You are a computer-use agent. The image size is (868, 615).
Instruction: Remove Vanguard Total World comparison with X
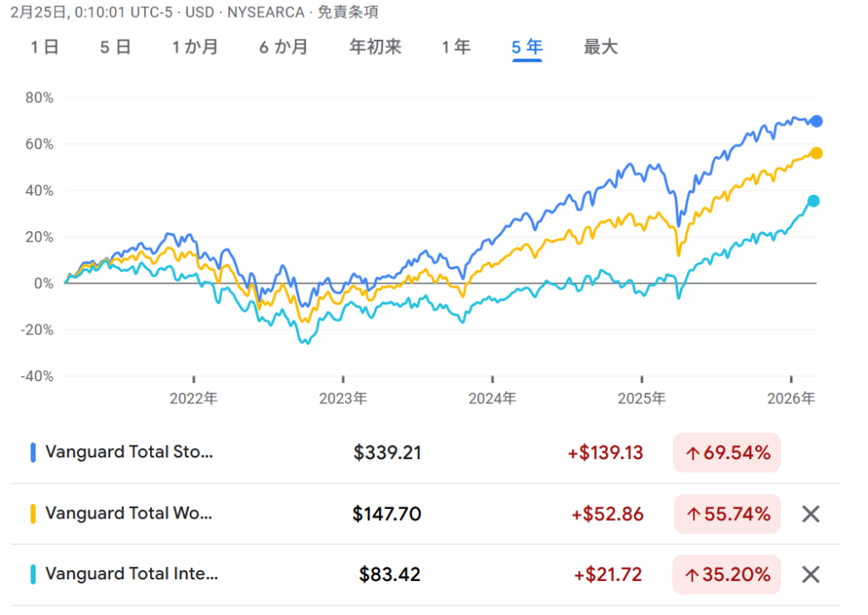coord(810,513)
